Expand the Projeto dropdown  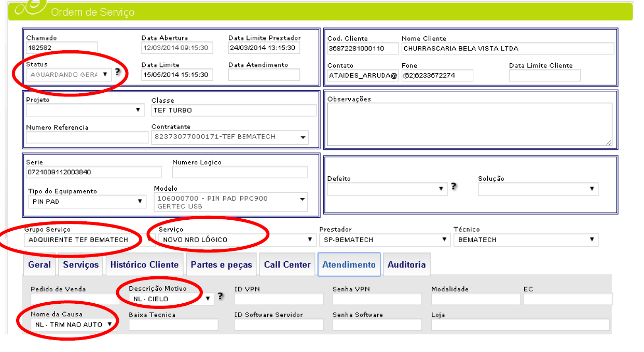coord(86,110)
